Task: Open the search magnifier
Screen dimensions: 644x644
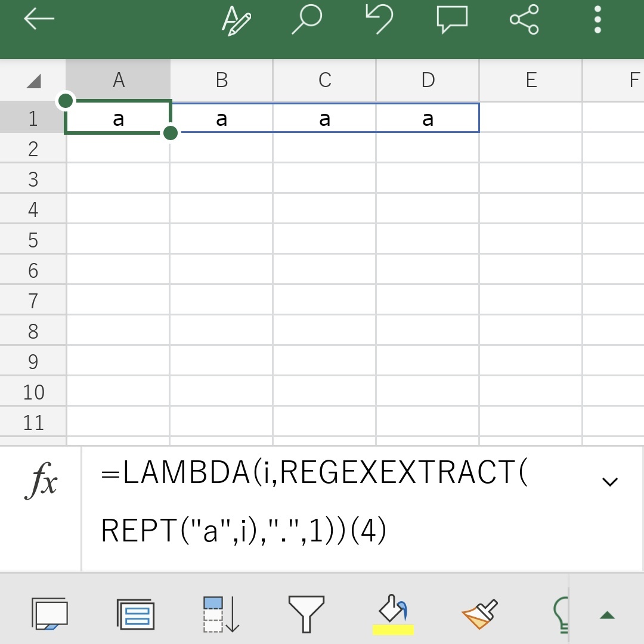Action: [x=307, y=19]
